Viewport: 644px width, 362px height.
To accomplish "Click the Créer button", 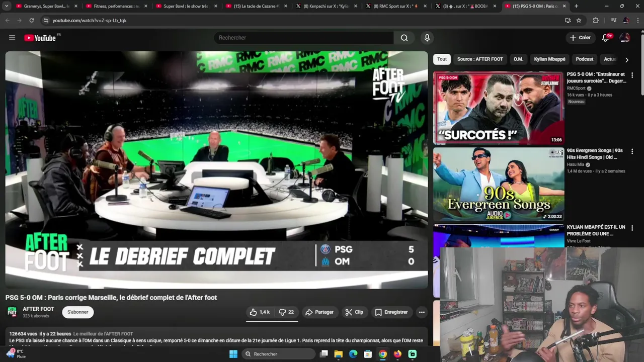I will click(x=580, y=38).
